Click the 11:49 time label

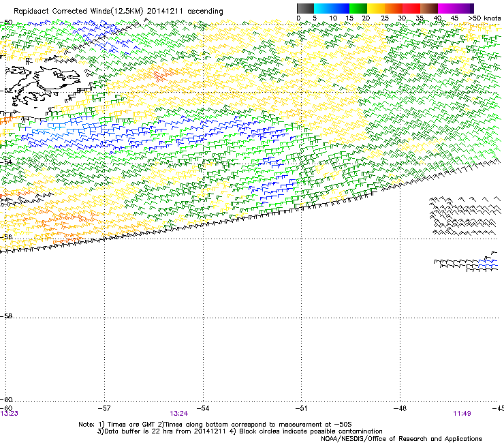pos(462,414)
